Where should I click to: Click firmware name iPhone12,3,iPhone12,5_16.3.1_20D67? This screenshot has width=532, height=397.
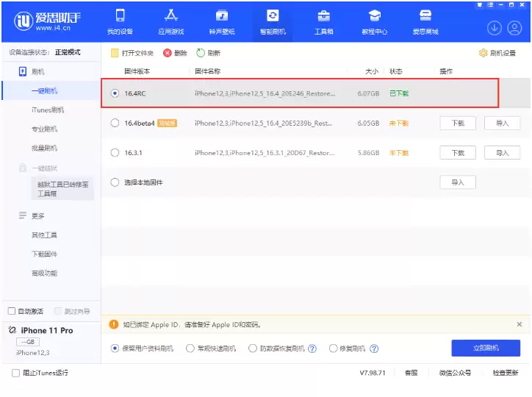(x=265, y=153)
